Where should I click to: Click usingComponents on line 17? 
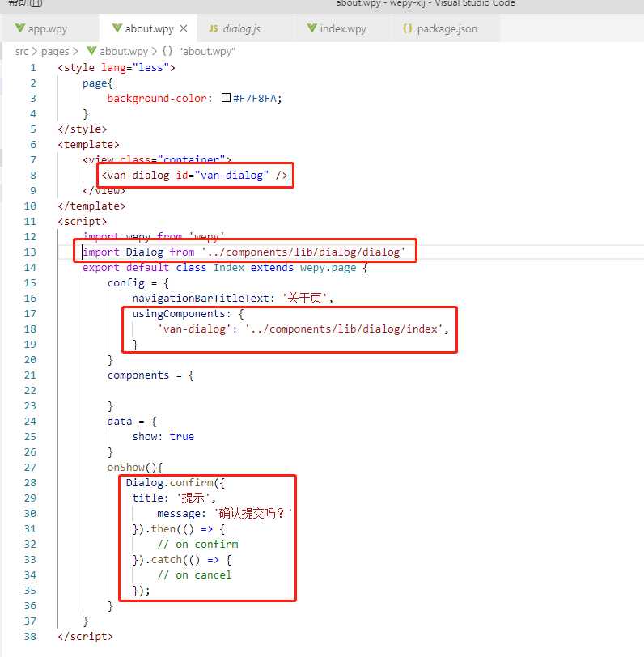coord(179,313)
